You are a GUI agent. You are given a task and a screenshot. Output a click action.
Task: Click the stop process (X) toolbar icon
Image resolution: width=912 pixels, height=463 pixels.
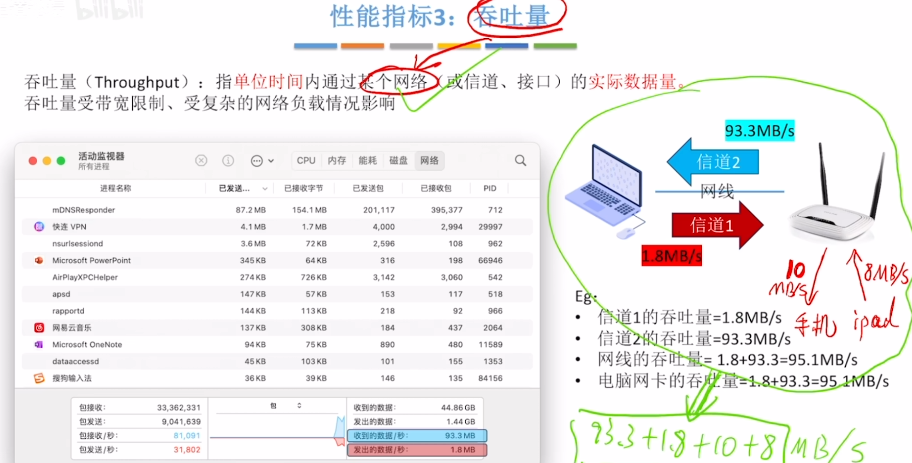click(201, 160)
